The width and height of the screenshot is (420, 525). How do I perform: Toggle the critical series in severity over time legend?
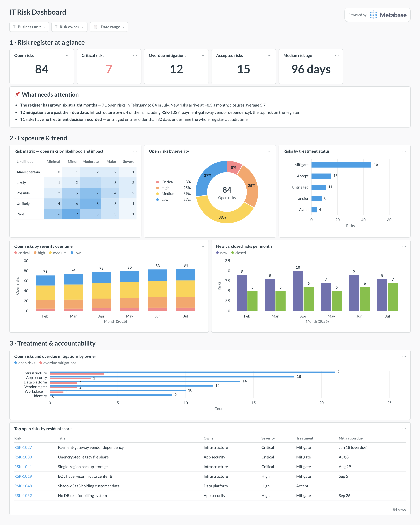pyautogui.click(x=22, y=253)
